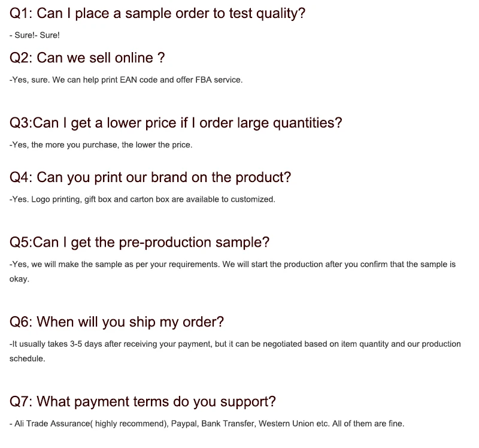This screenshot has height=448, width=479.
Task: Select the "more you purchase, the lower the price" answer
Action: (x=119, y=144)
